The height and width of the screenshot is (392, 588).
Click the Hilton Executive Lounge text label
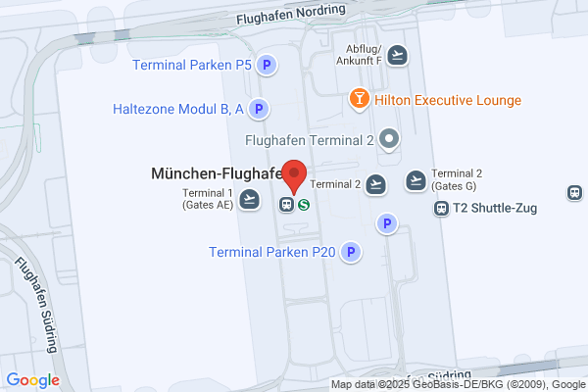pyautogui.click(x=448, y=100)
